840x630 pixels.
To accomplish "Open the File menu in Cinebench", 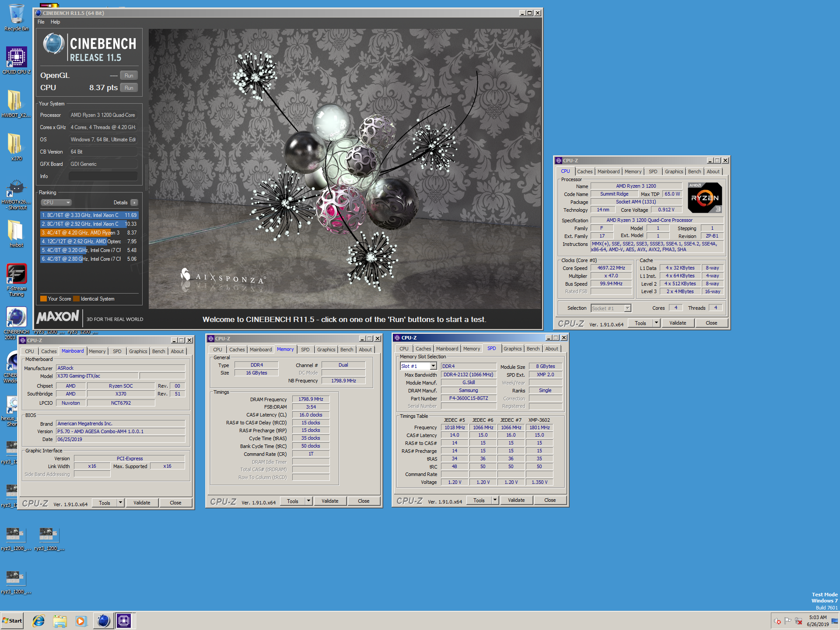I will tap(41, 22).
